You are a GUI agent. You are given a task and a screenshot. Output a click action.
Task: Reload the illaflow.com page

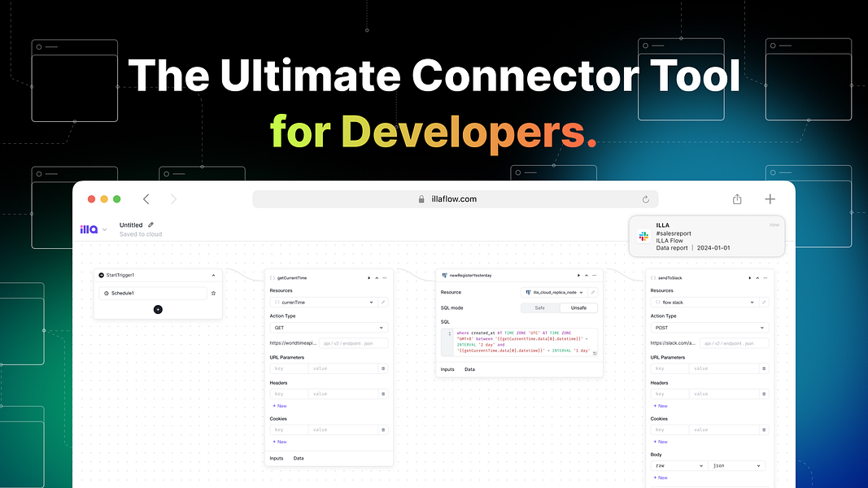click(645, 199)
